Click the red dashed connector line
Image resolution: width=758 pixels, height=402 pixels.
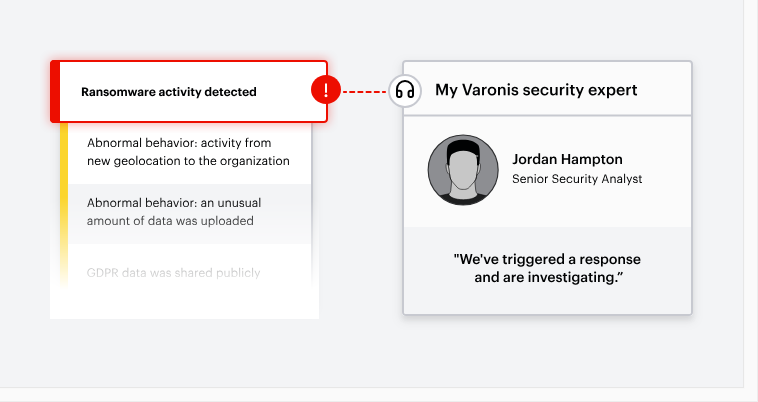[x=364, y=91]
